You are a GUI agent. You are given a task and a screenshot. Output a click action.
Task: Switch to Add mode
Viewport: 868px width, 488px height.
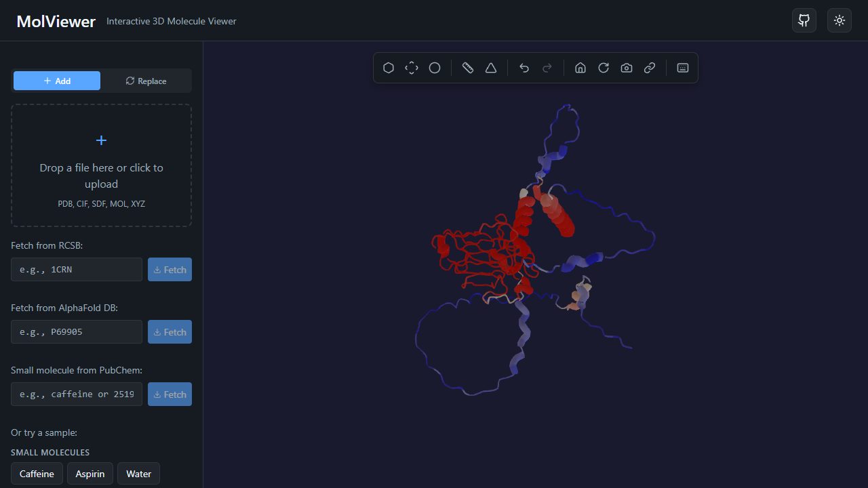click(x=57, y=81)
